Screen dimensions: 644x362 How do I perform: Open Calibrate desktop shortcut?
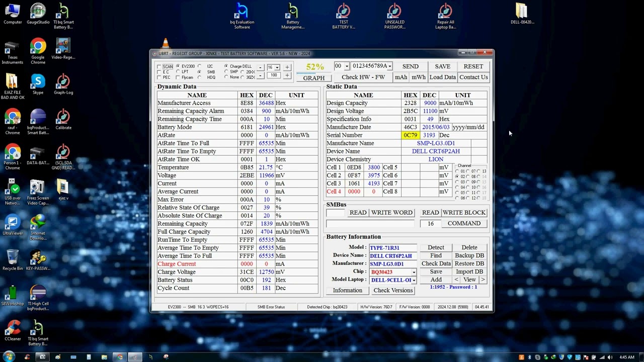63,120
